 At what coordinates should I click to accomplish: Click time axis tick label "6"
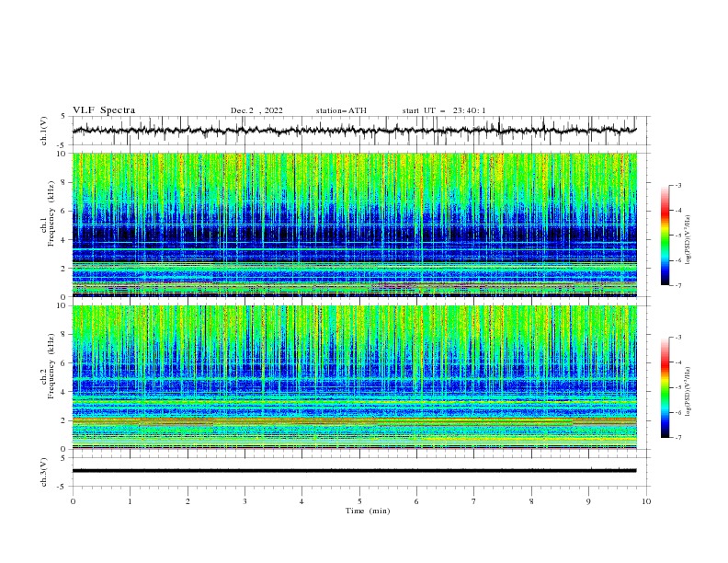pos(417,501)
